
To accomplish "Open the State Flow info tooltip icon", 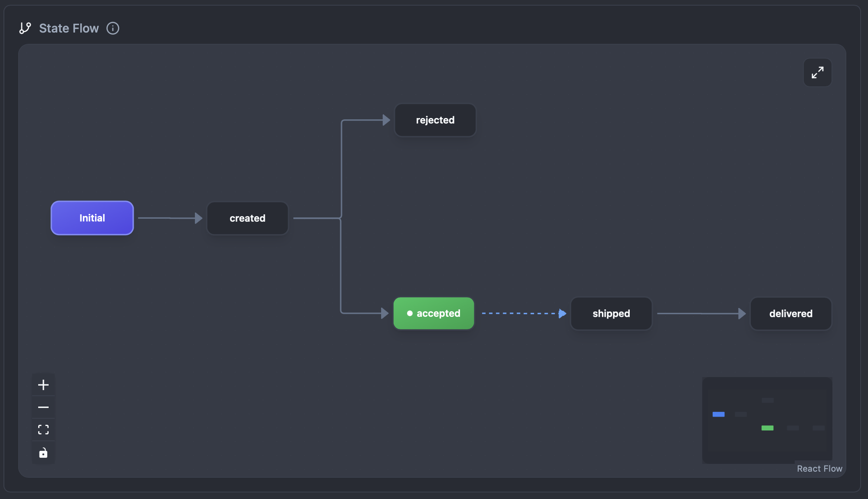I will pyautogui.click(x=113, y=28).
